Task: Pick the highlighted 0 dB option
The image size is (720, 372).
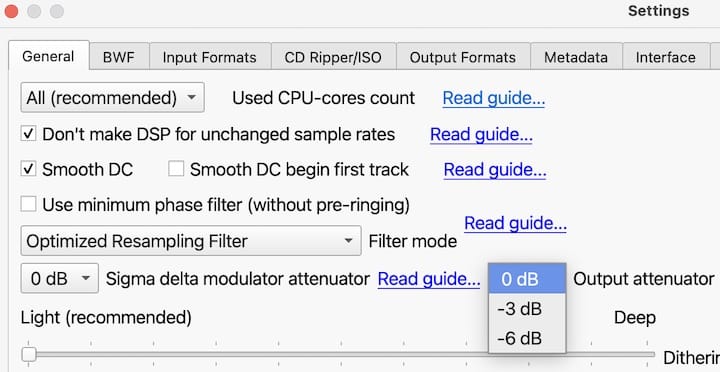Action: pyautogui.click(x=527, y=279)
